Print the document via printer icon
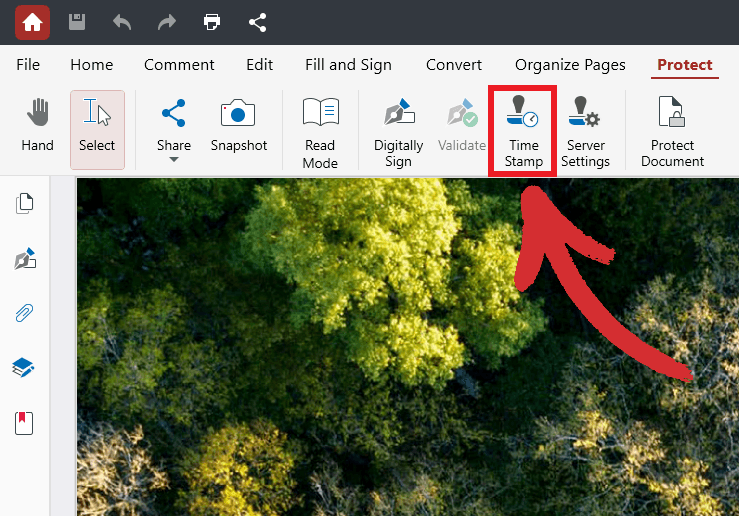Screen dimensions: 739x516 (x=212, y=22)
